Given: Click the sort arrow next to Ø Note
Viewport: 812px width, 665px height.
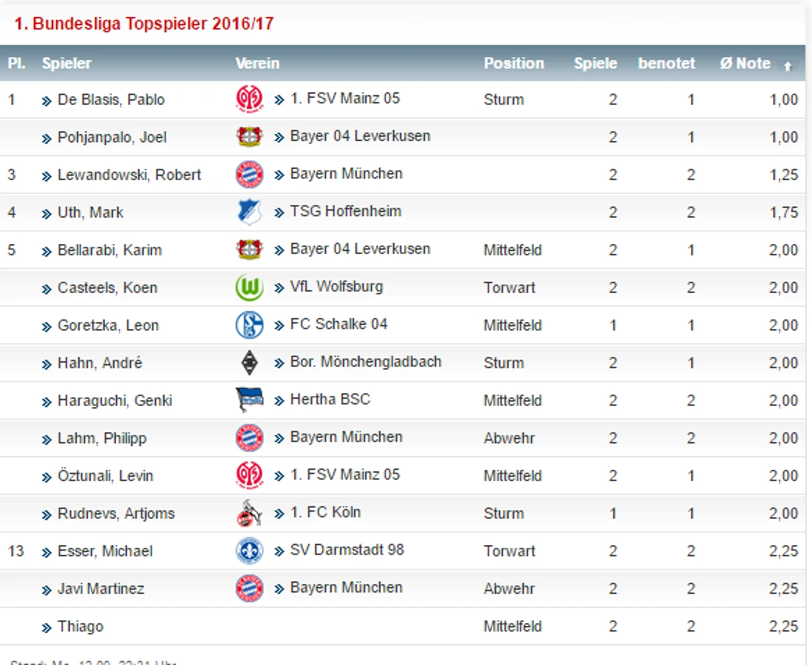Looking at the screenshot, I should (788, 66).
